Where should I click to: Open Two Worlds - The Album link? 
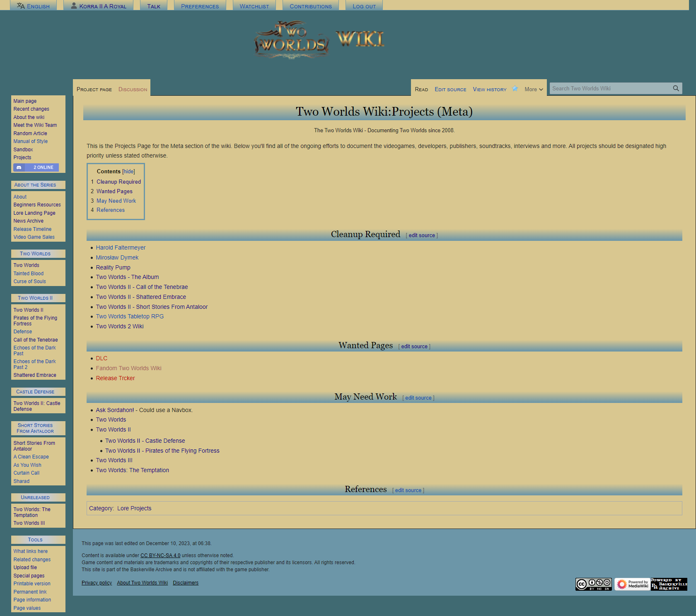(x=127, y=277)
